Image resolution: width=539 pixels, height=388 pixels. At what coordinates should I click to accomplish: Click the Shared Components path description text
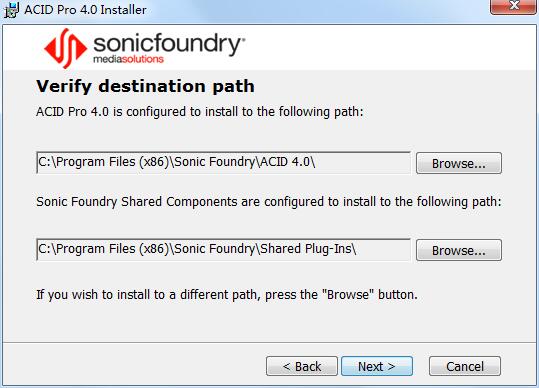[269, 202]
